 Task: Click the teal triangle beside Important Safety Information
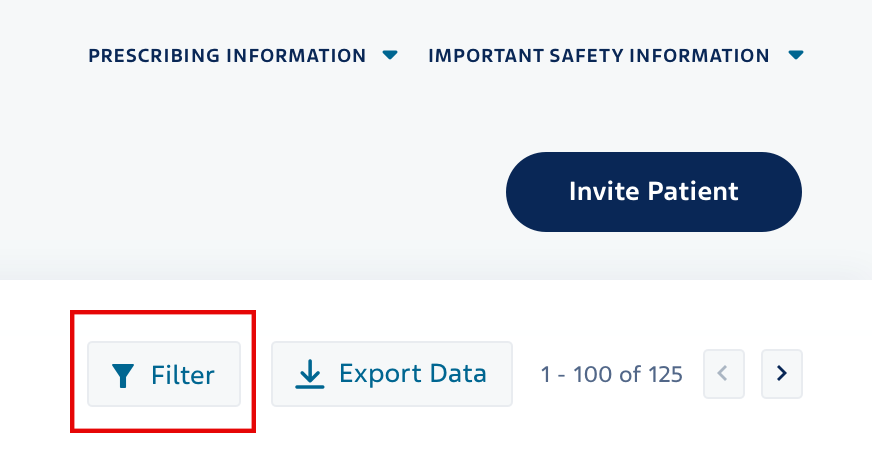tap(796, 55)
